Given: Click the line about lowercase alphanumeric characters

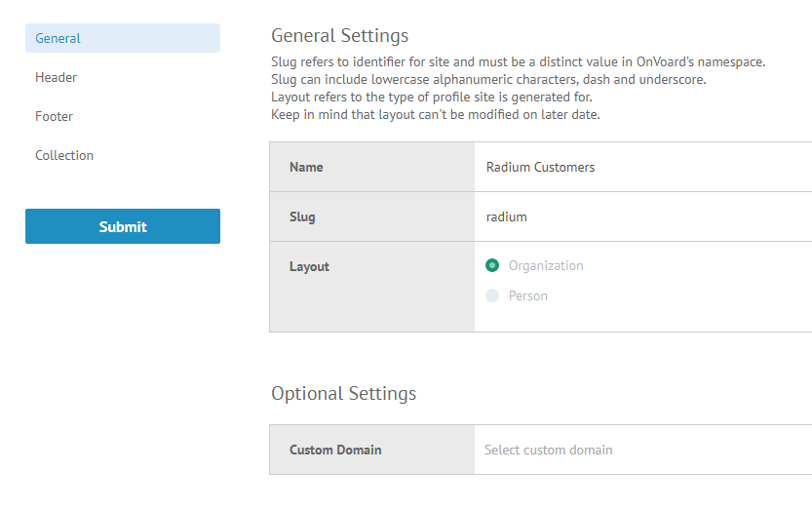Looking at the screenshot, I should [488, 79].
